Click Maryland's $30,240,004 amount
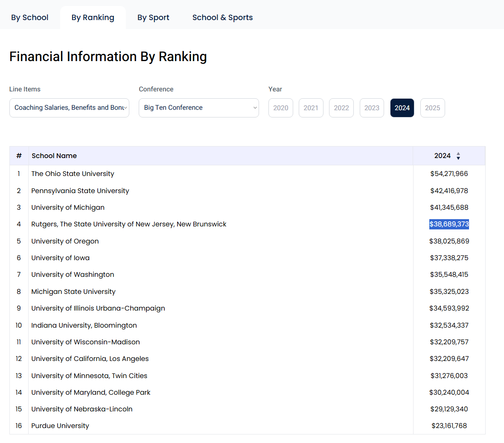Viewport: 504px width, 443px height. 449,393
